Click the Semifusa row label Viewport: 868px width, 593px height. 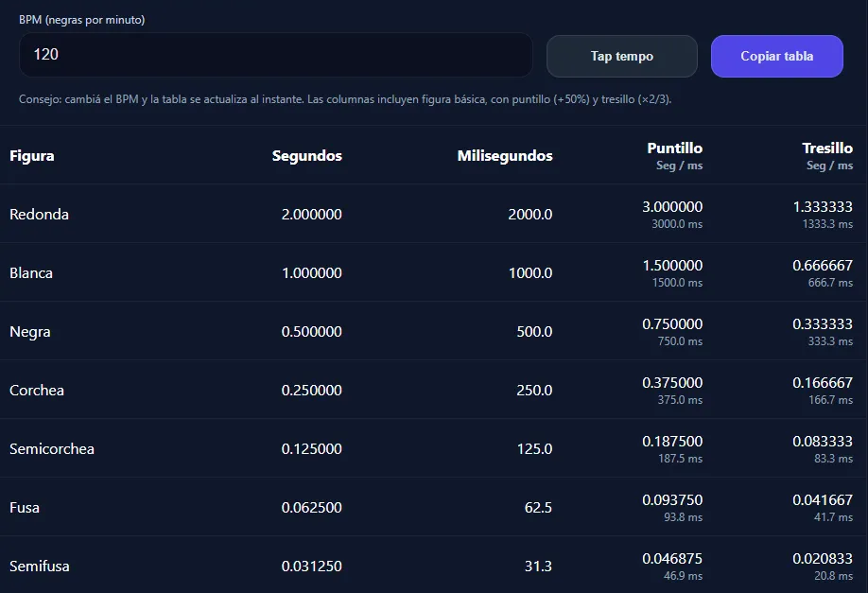[40, 567]
